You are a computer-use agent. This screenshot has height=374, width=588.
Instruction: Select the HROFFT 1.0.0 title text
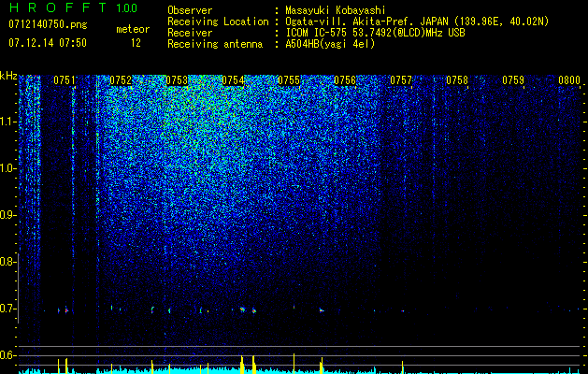point(73,7)
